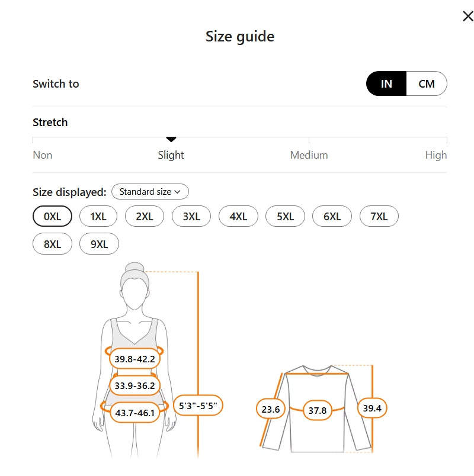Screen dimensions: 474x476
Task: Pick the 6XL size option
Action: pyautogui.click(x=332, y=217)
